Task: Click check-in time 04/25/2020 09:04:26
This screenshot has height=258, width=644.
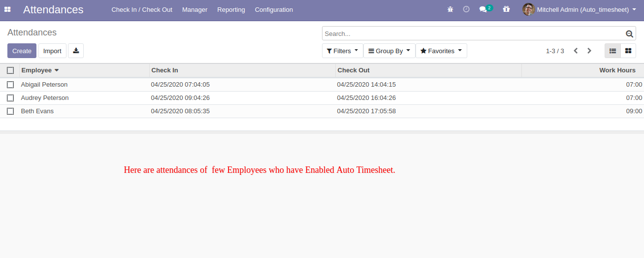Action: (180, 98)
